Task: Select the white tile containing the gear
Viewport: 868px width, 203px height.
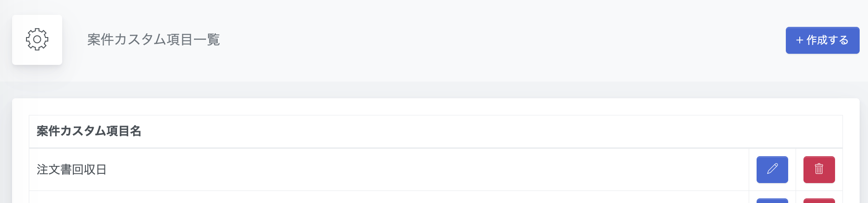Action: [37, 40]
